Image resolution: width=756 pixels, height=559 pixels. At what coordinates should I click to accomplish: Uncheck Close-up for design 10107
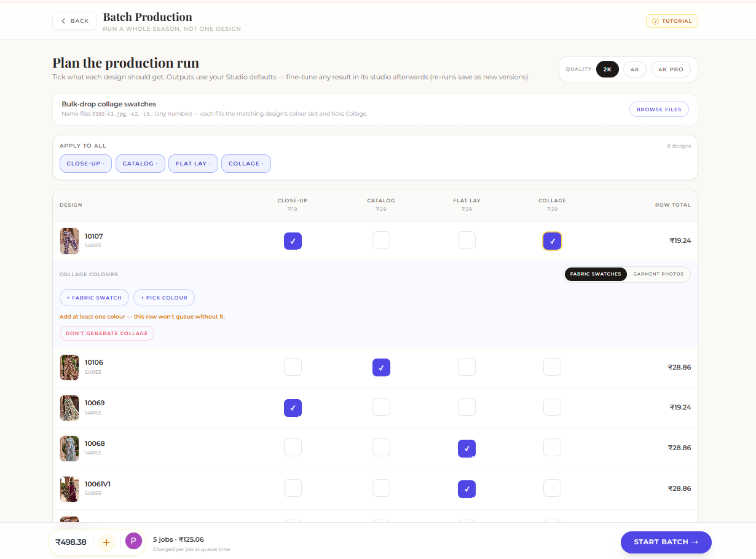(x=293, y=241)
